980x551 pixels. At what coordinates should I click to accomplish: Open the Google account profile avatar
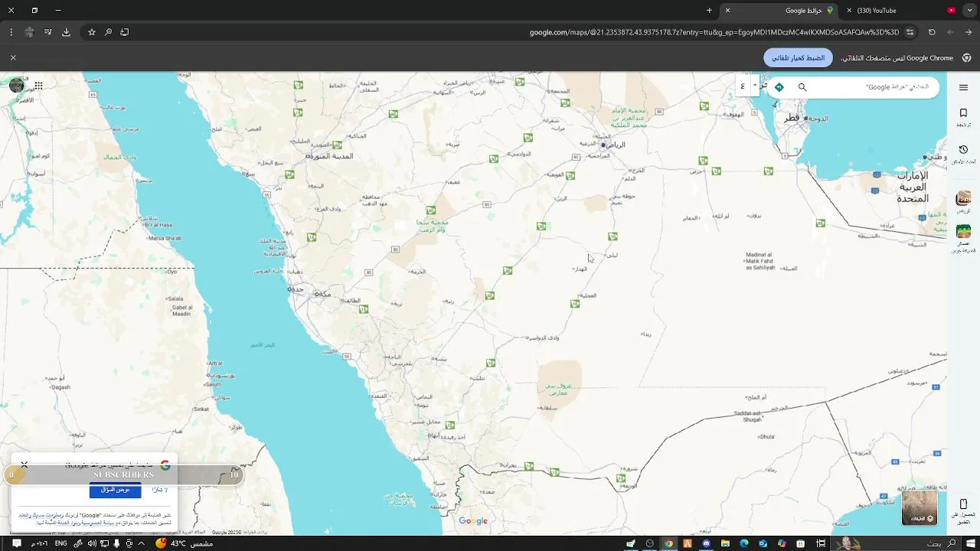[x=16, y=86]
